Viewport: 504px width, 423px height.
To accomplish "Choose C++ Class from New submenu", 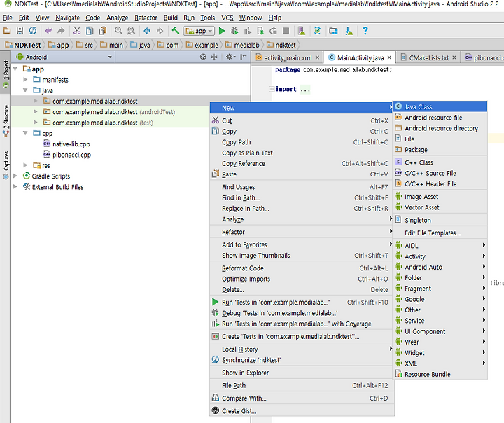I will point(440,162).
